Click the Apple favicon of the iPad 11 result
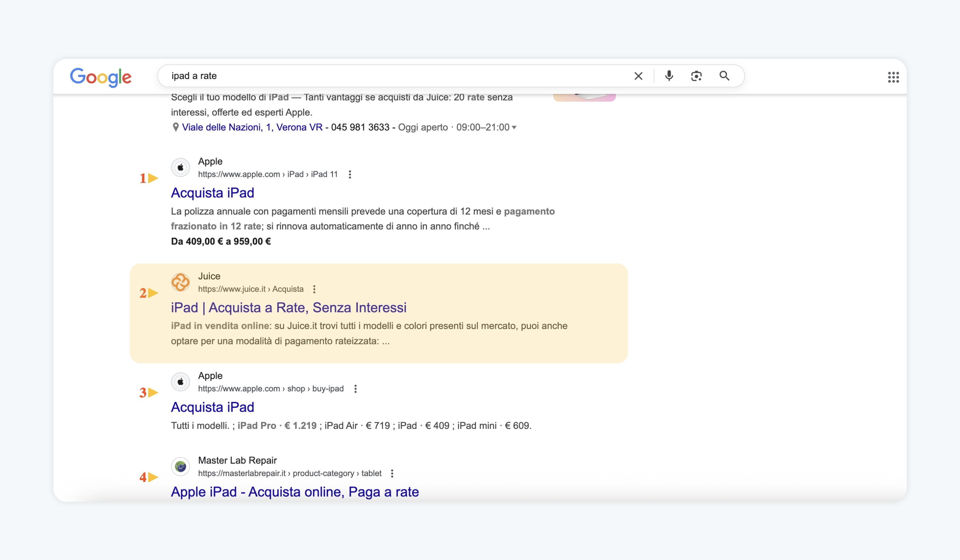This screenshot has width=960, height=560. (180, 168)
